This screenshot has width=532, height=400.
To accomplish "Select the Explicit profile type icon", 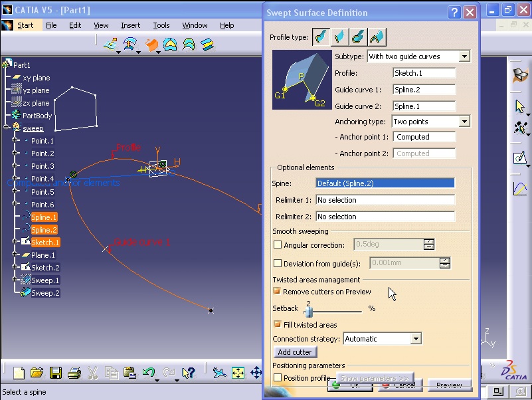I will (321, 37).
